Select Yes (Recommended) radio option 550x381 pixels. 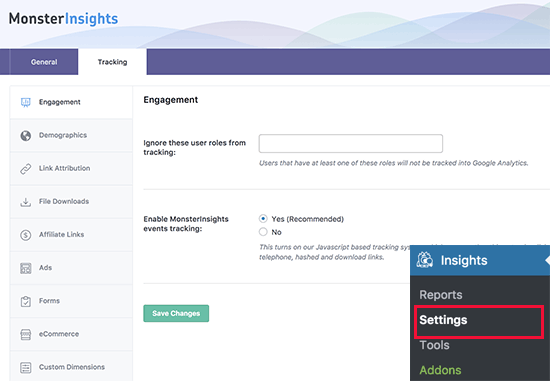pyautogui.click(x=263, y=219)
